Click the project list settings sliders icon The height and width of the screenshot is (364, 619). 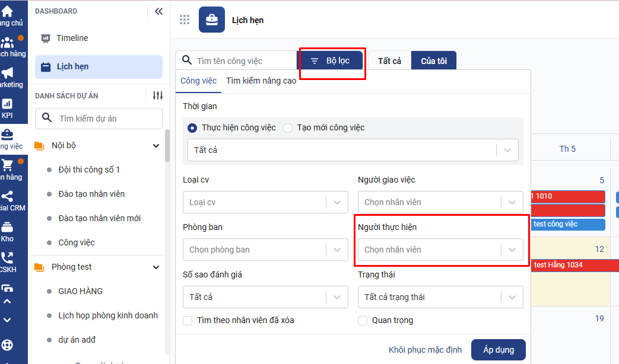click(157, 95)
